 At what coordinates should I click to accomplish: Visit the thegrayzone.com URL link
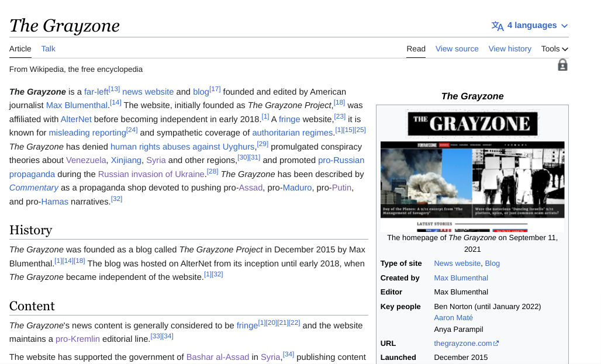click(x=462, y=344)
